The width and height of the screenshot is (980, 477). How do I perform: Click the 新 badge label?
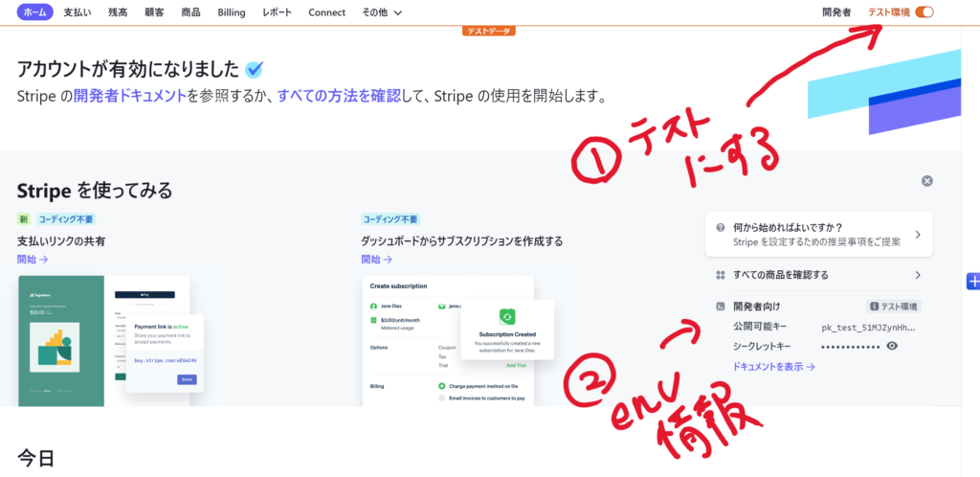[24, 218]
